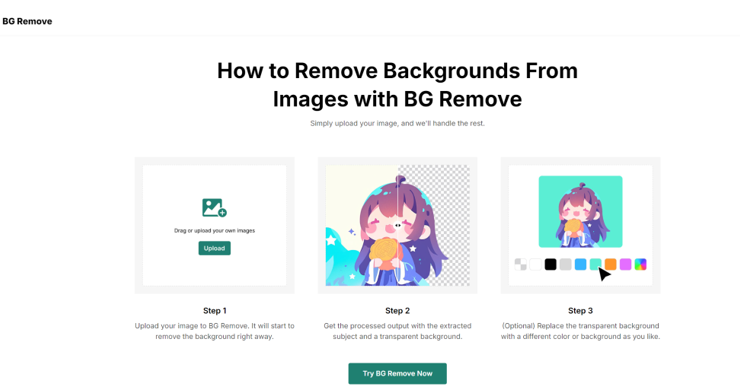Screen dimensions: 740x387
Task: Click the Upload button in Step 1
Action: pyautogui.click(x=214, y=248)
